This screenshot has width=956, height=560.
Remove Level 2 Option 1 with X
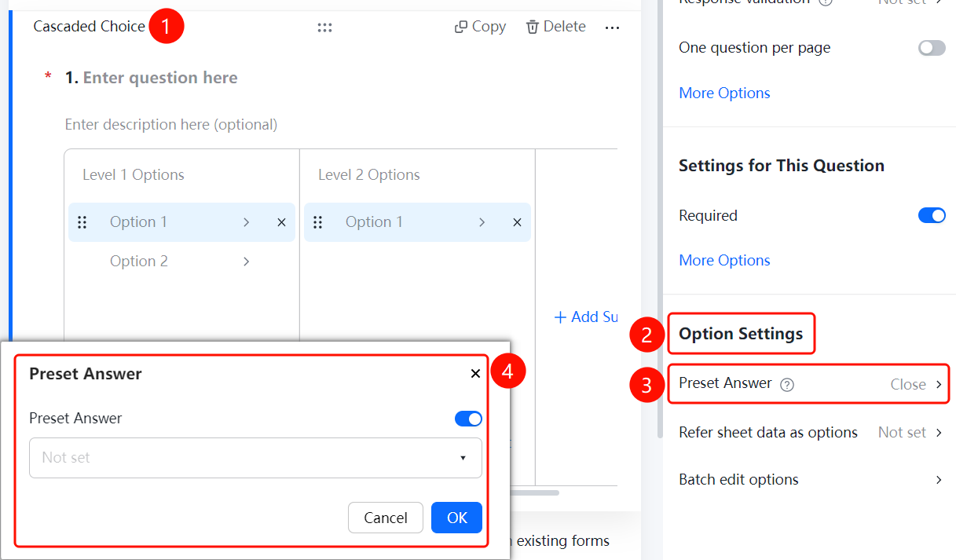click(x=517, y=222)
